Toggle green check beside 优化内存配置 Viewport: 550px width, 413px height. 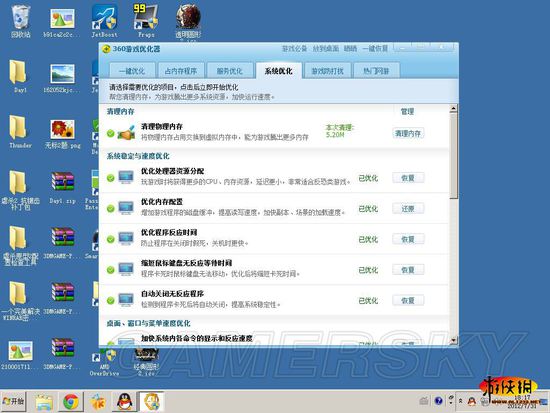pyautogui.click(x=110, y=208)
